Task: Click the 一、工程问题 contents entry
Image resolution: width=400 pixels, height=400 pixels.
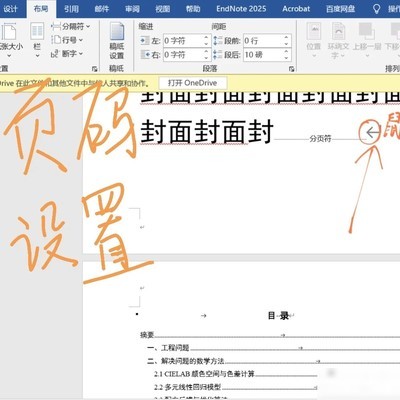Action: (168, 348)
